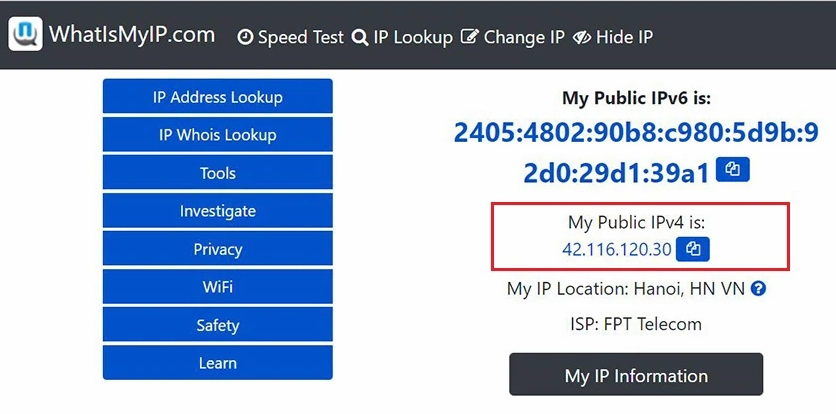The width and height of the screenshot is (836, 414).
Task: Select IP Whois Lookup
Action: pyautogui.click(x=217, y=135)
